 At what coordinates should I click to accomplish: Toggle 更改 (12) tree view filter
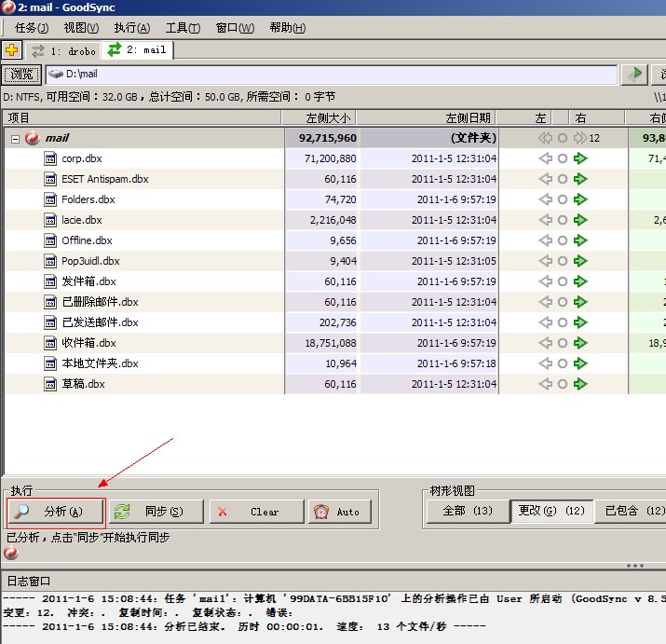tap(551, 511)
